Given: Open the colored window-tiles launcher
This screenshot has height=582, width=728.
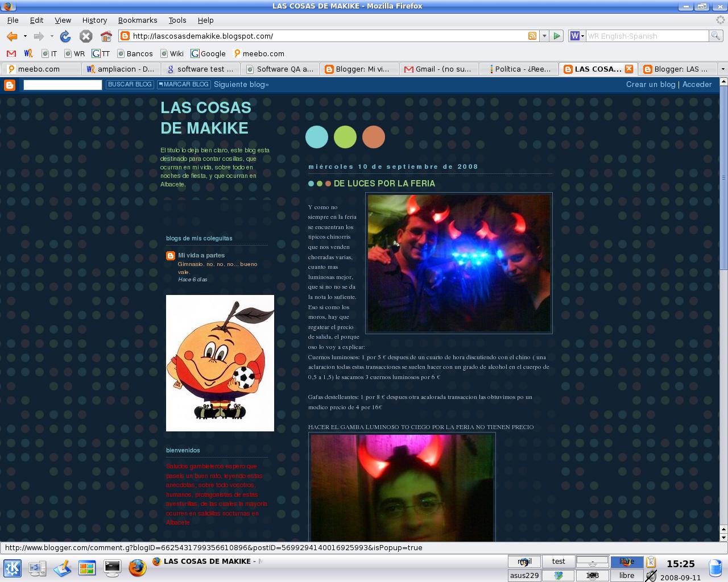Looking at the screenshot, I should [87, 568].
